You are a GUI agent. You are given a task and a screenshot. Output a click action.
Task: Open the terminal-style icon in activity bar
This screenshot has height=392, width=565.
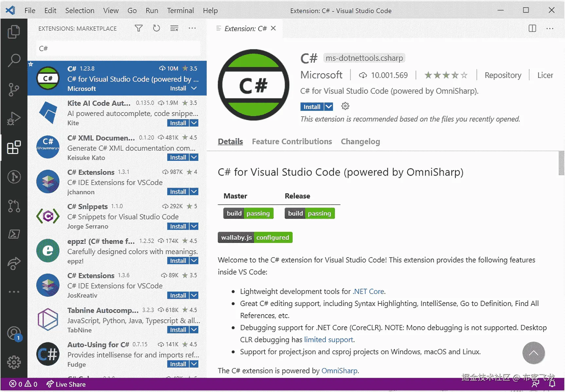click(x=14, y=234)
